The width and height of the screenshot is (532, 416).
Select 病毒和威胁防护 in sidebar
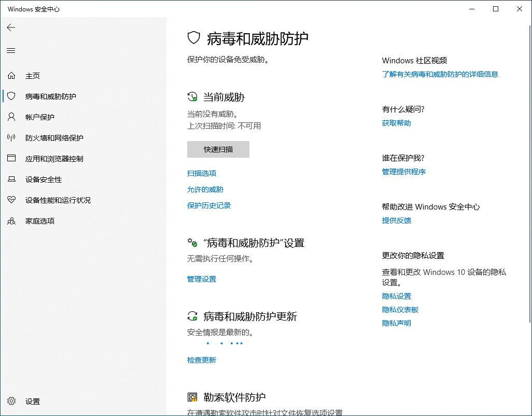pyautogui.click(x=50, y=96)
